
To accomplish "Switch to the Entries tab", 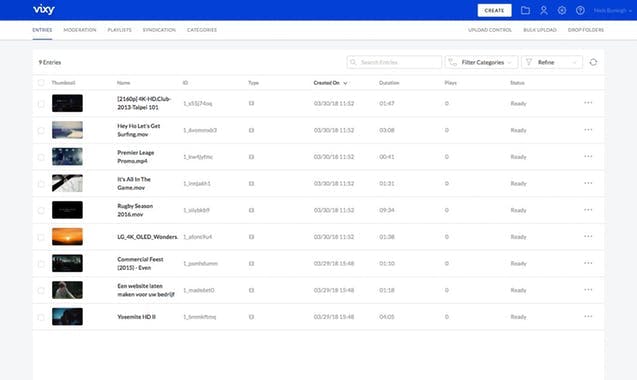I will (x=42, y=30).
